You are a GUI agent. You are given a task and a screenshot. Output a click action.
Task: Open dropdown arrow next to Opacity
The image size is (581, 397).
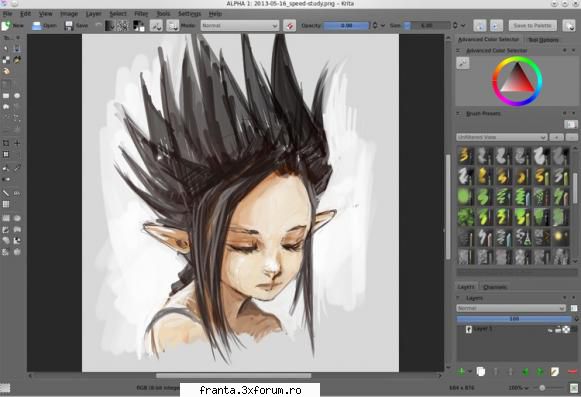click(x=383, y=26)
